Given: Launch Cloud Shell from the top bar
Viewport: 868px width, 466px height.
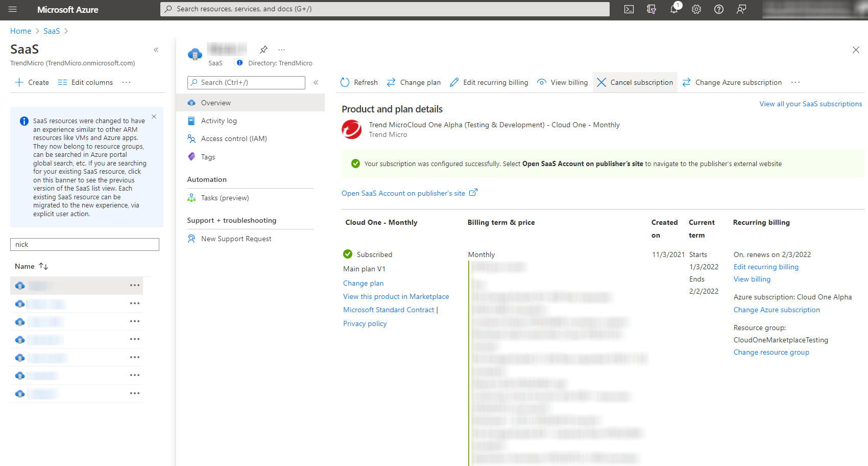Looking at the screenshot, I should pyautogui.click(x=629, y=9).
